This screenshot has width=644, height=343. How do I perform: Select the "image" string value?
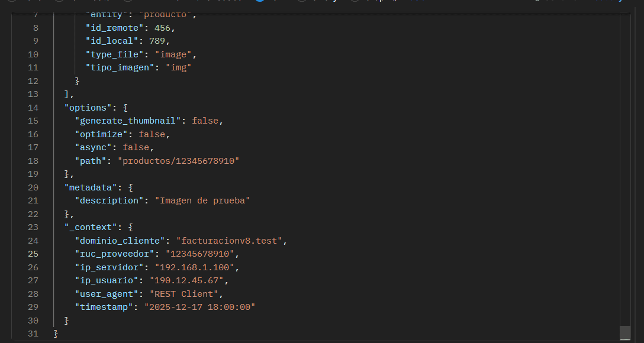[x=173, y=54]
